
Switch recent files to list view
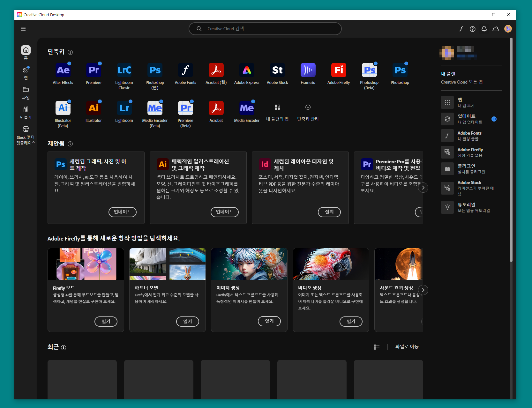pos(377,347)
